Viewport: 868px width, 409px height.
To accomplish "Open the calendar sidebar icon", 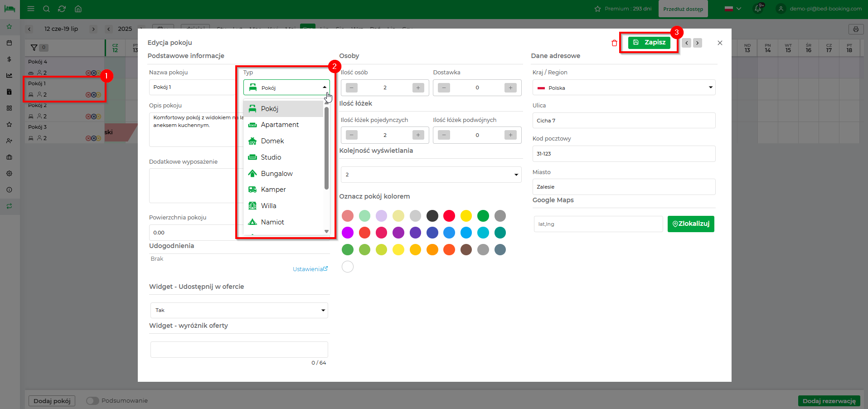I will point(9,43).
